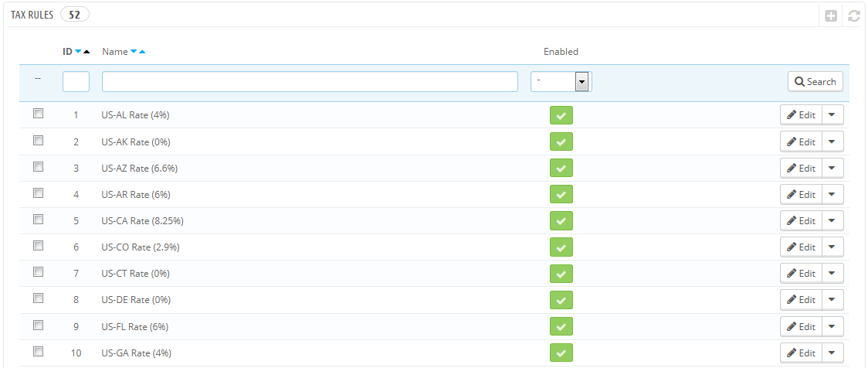Expand actions dropdown for US-AZ Rate (6.6%)
Screen dimensions: 868x368
832,168
